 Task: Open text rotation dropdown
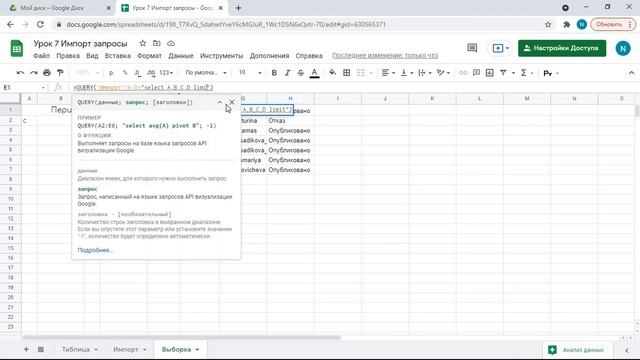click(443, 73)
